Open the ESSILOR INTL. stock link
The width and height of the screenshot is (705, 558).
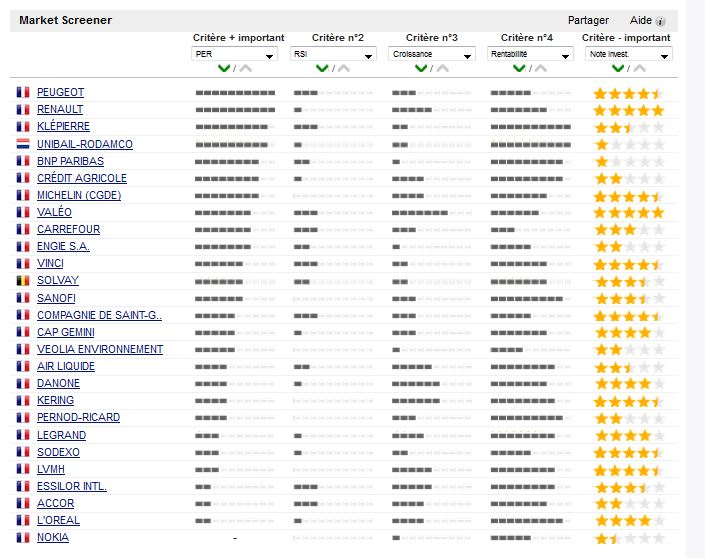pyautogui.click(x=72, y=487)
